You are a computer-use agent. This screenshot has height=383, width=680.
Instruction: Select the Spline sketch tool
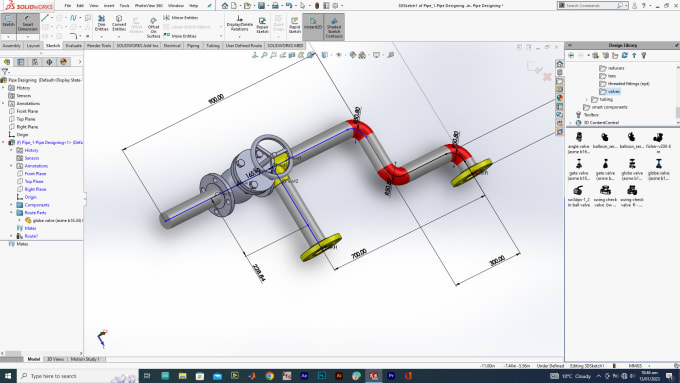(73, 18)
